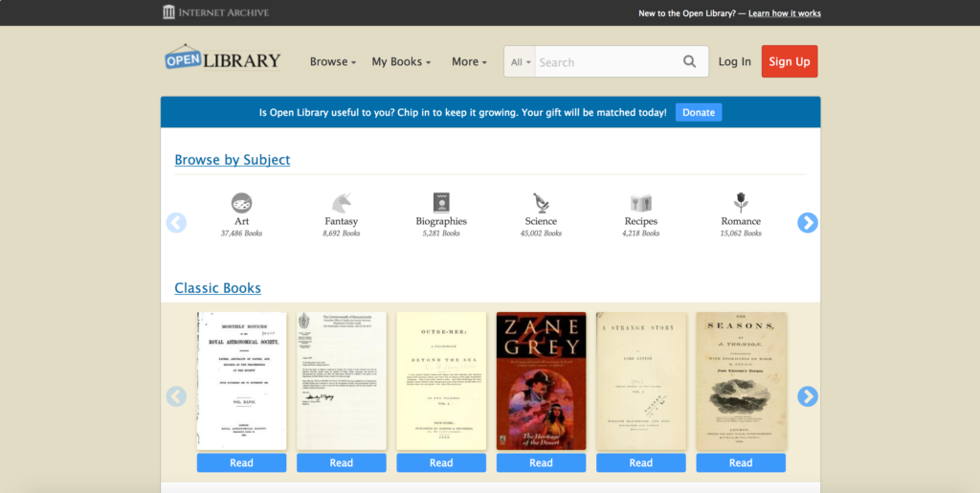Click the Science subject label
980x493 pixels.
(x=542, y=221)
